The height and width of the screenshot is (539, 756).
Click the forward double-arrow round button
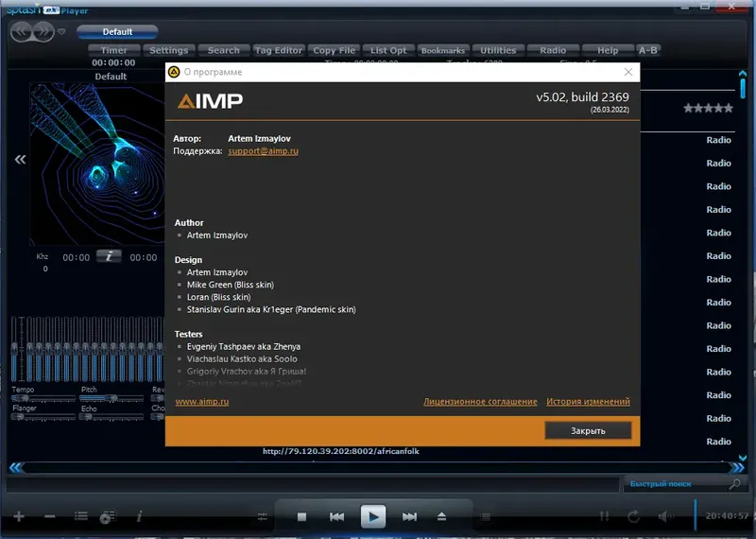(43, 32)
